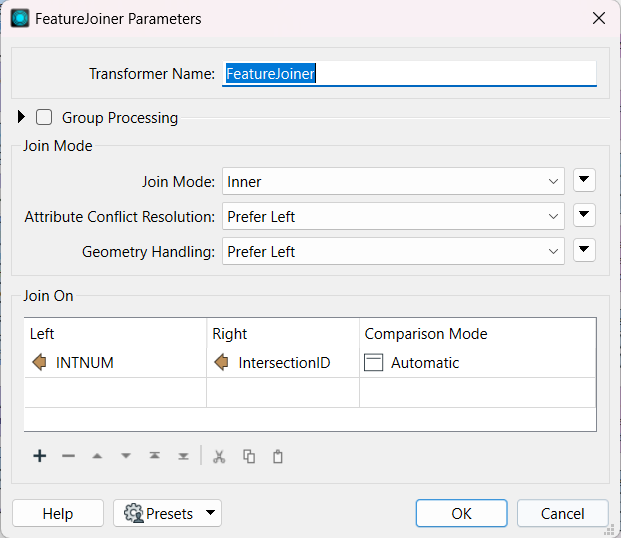This screenshot has height=538, width=621.
Task: Move the Join On row to top
Action: click(x=154, y=456)
